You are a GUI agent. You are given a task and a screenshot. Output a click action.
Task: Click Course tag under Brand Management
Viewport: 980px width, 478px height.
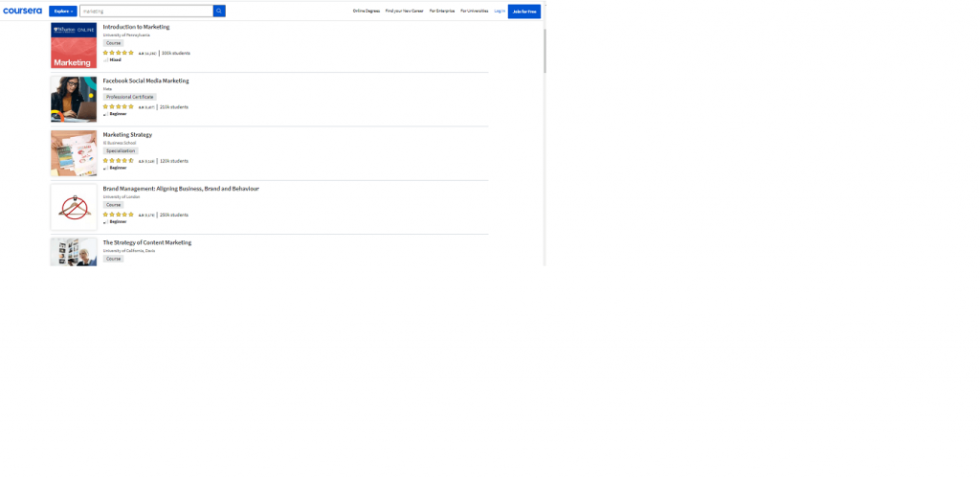click(113, 205)
